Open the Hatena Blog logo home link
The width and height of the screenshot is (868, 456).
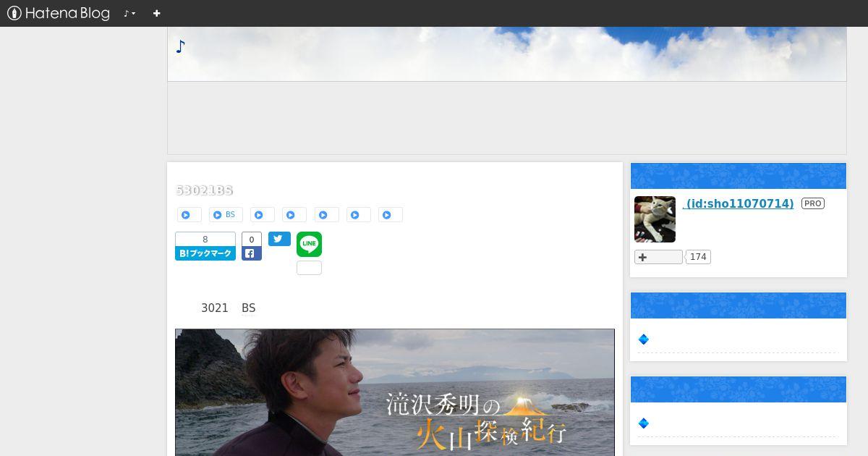click(x=59, y=13)
